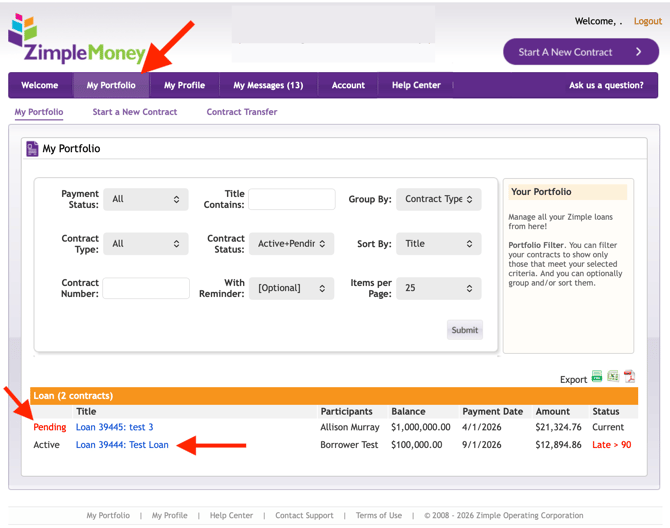
Task: Click amount $21,324.76
Action: 558,427
